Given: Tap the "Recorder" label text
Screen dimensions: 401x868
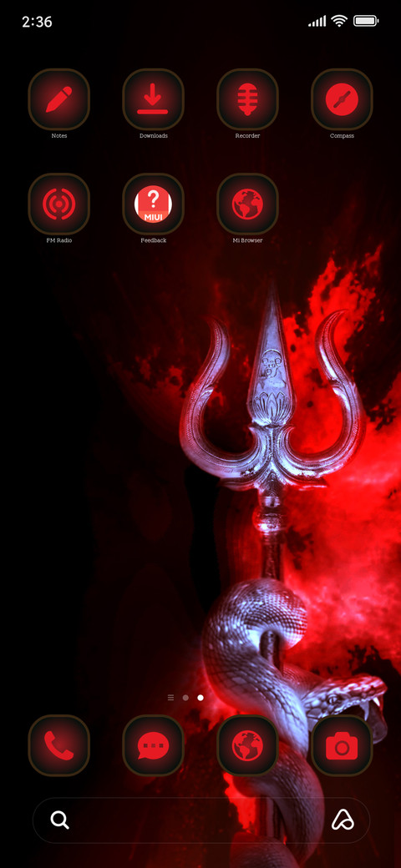Looking at the screenshot, I should point(247,135).
